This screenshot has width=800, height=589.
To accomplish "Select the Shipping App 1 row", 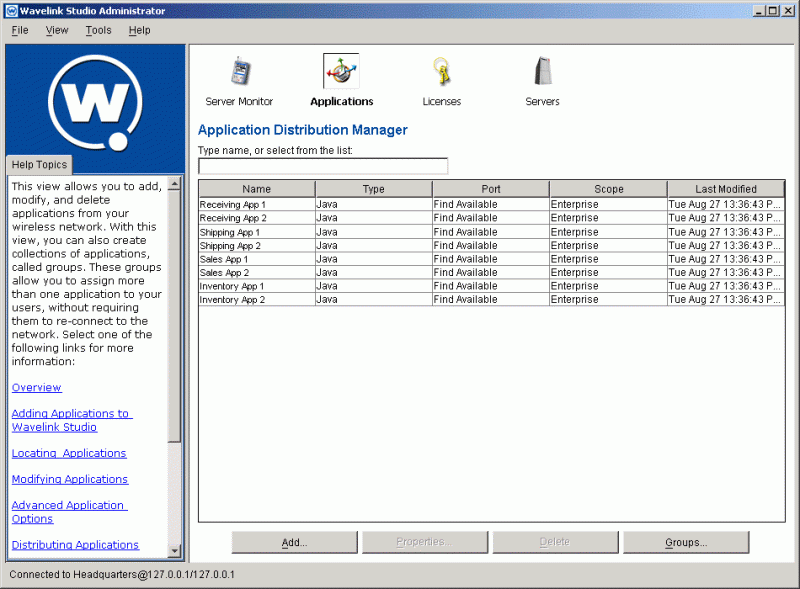I will tap(491, 232).
